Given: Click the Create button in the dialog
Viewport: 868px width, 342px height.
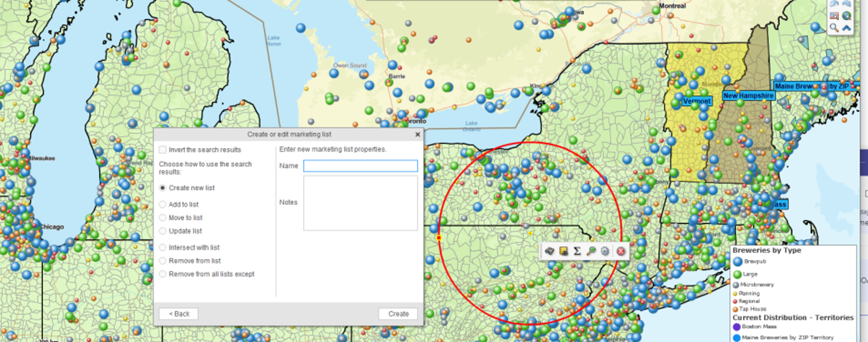Looking at the screenshot, I should [x=398, y=314].
